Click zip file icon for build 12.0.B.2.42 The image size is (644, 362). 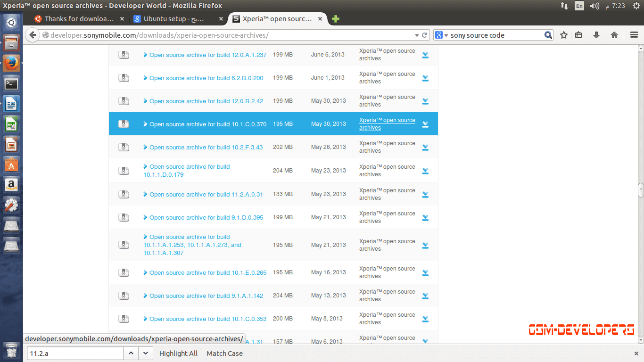124,101
